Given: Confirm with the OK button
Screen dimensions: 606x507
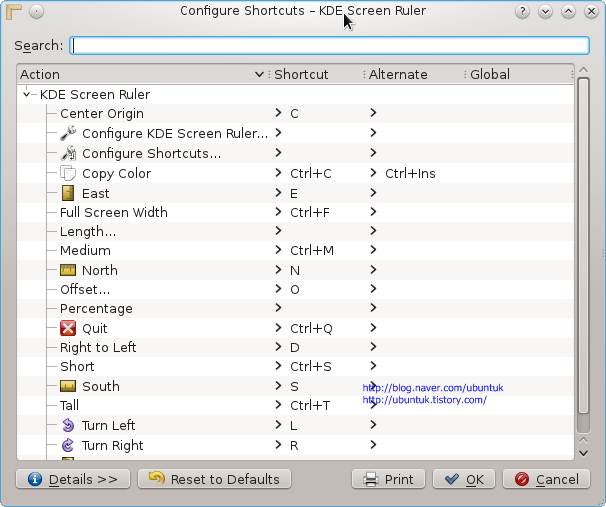Looking at the screenshot, I should click(464, 479).
